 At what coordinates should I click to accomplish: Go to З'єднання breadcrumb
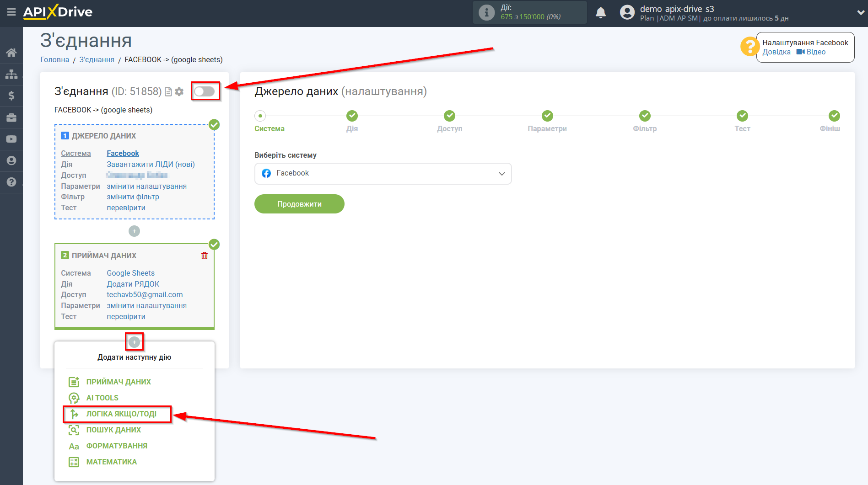point(97,59)
